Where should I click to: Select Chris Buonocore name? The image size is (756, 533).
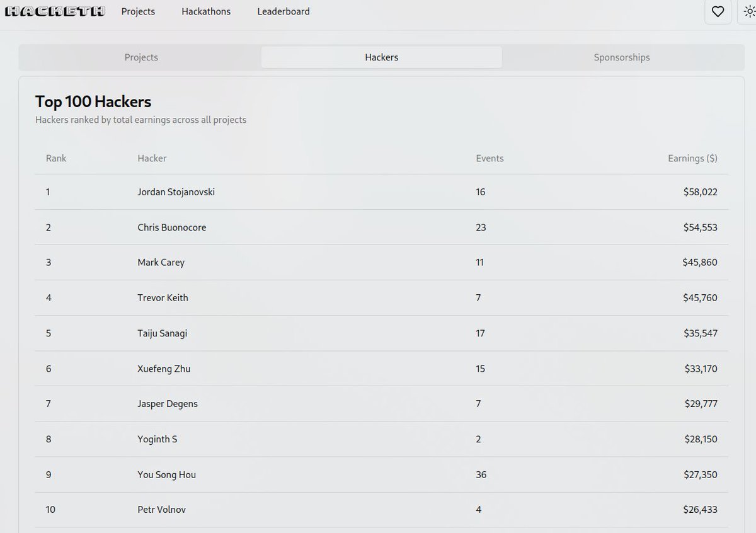click(171, 227)
